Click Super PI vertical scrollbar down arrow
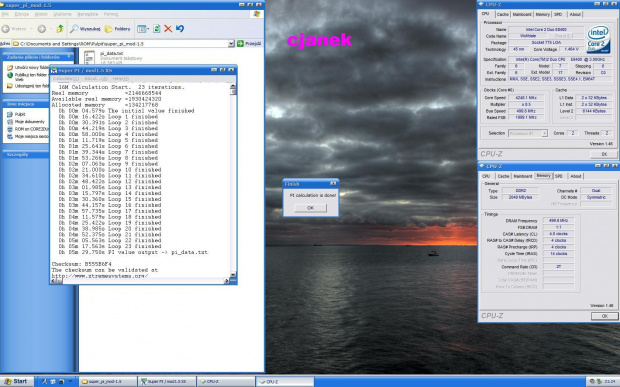The image size is (620, 387). click(x=233, y=275)
